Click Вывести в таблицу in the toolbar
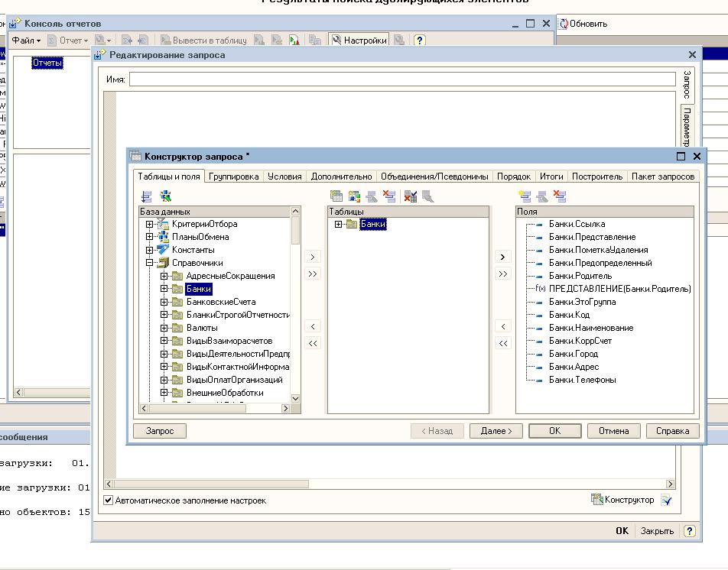The height and width of the screenshot is (570, 728). (x=203, y=40)
